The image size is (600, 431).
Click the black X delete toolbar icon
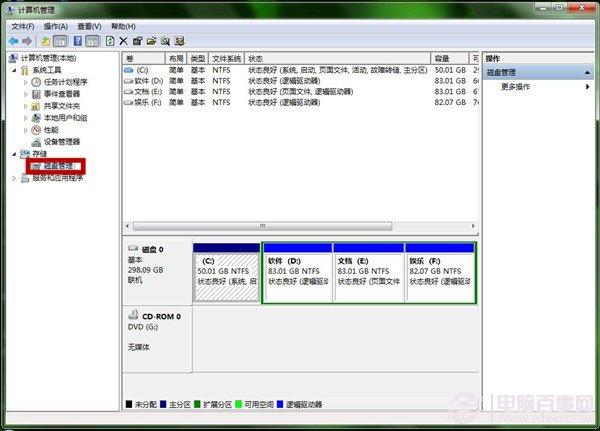(123, 41)
